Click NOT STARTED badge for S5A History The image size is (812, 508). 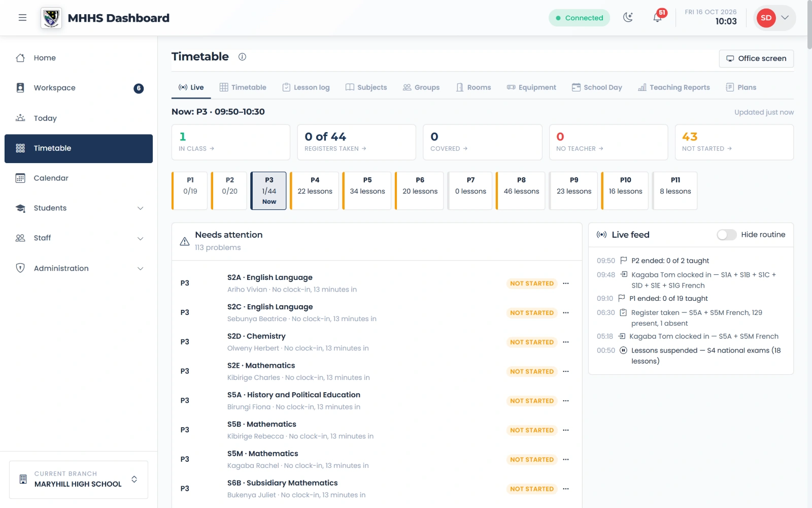point(532,401)
